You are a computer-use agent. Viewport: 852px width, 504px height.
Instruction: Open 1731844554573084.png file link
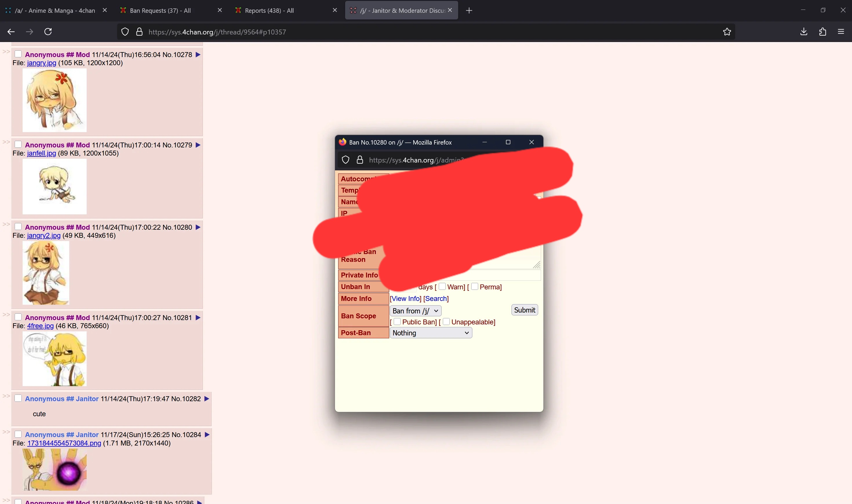point(64,443)
